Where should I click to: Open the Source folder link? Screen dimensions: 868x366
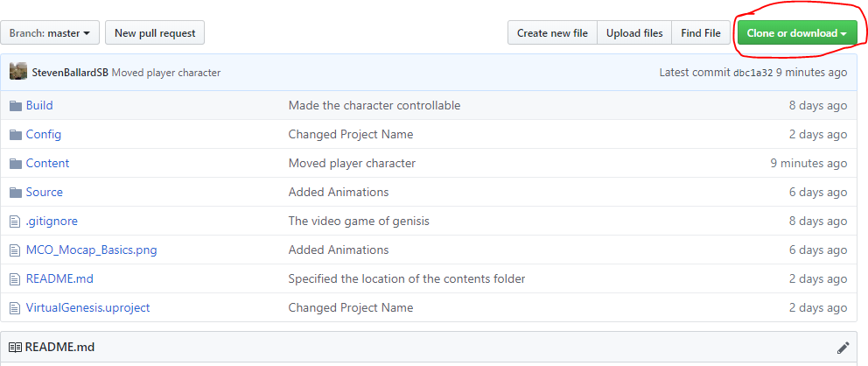point(45,192)
